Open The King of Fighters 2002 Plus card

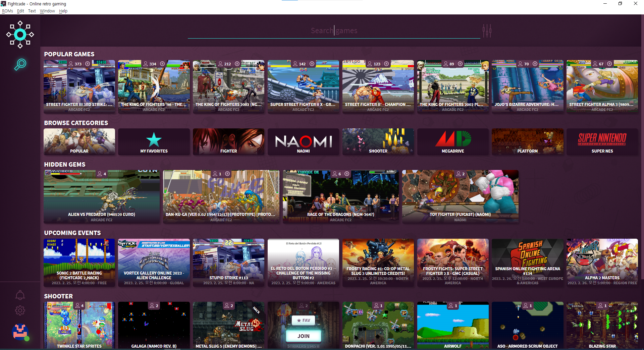(453, 86)
